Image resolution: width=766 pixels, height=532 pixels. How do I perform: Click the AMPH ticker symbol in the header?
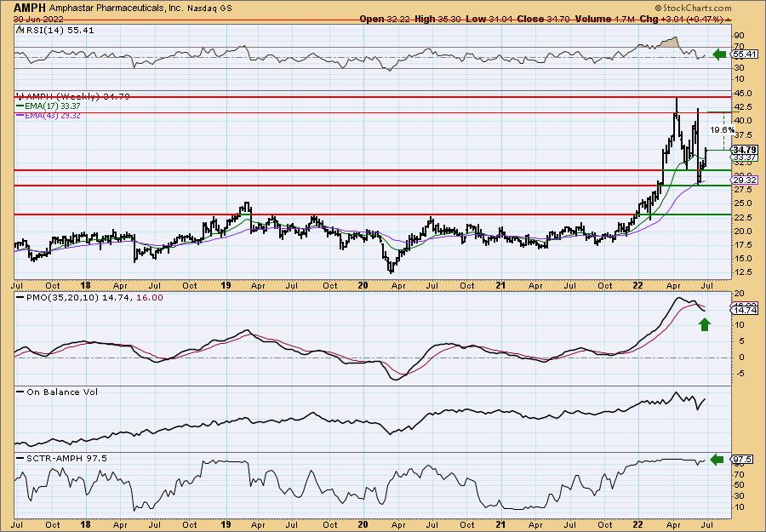(x=31, y=8)
